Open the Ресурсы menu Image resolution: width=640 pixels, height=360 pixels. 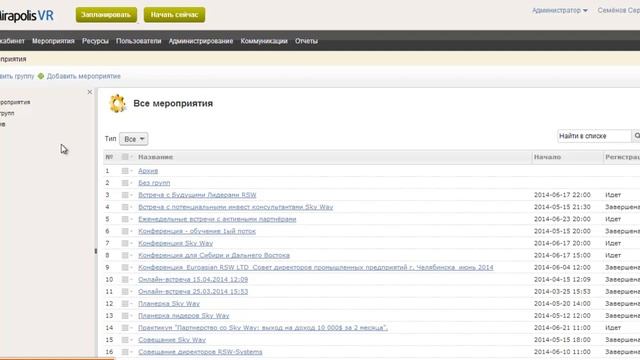click(x=95, y=41)
